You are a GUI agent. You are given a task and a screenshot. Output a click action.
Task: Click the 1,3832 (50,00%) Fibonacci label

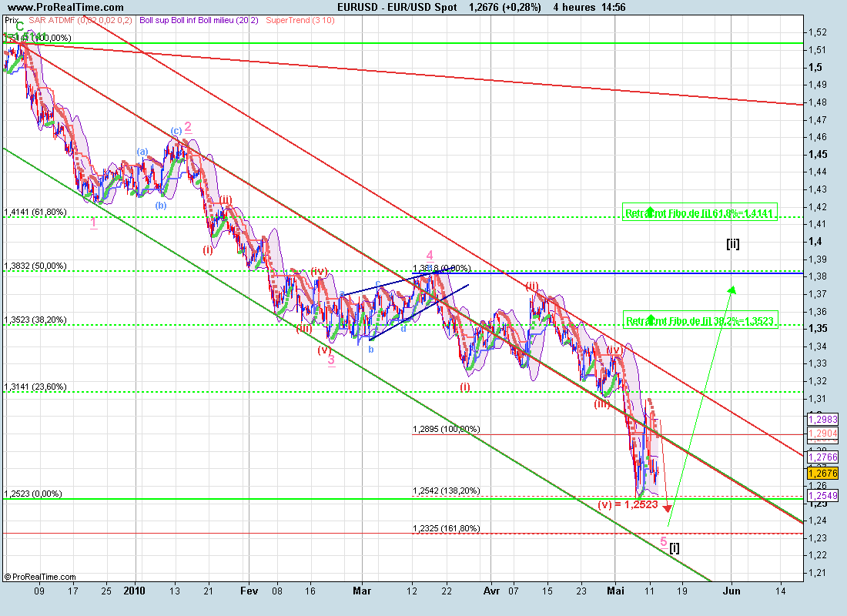(35, 266)
